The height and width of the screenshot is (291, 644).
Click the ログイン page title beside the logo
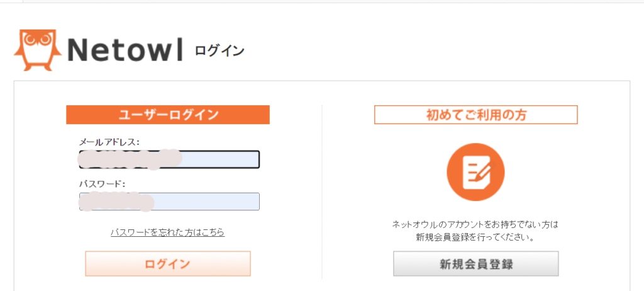coord(219,51)
